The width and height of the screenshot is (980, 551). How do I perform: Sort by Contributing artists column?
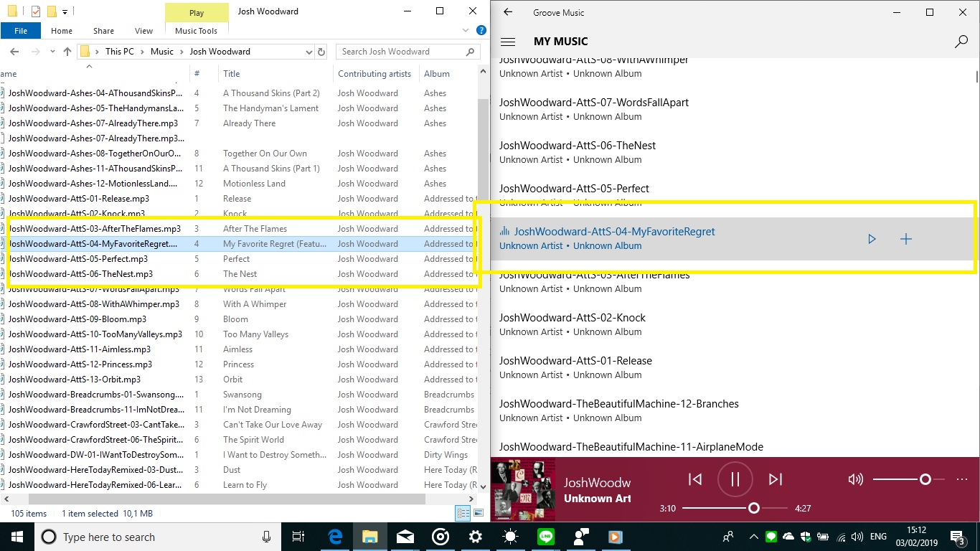point(376,74)
